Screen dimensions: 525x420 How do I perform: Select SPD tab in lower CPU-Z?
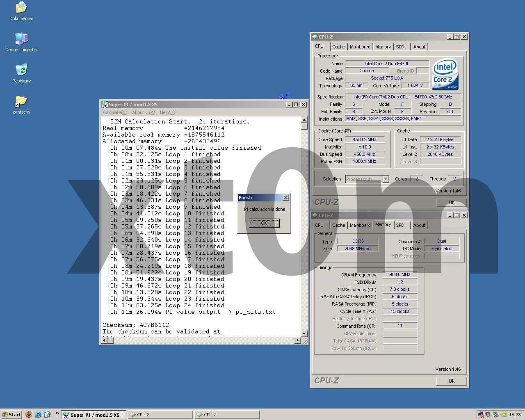point(400,225)
